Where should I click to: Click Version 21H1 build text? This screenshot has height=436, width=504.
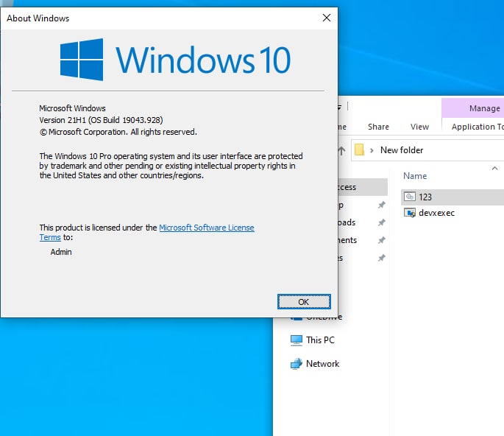tap(101, 120)
